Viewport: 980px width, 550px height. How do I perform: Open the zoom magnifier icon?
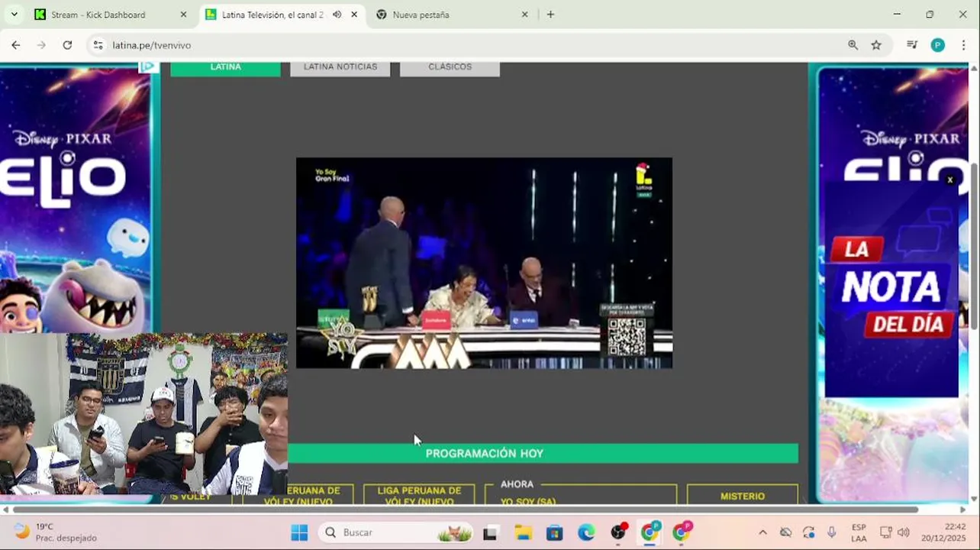click(x=853, y=45)
